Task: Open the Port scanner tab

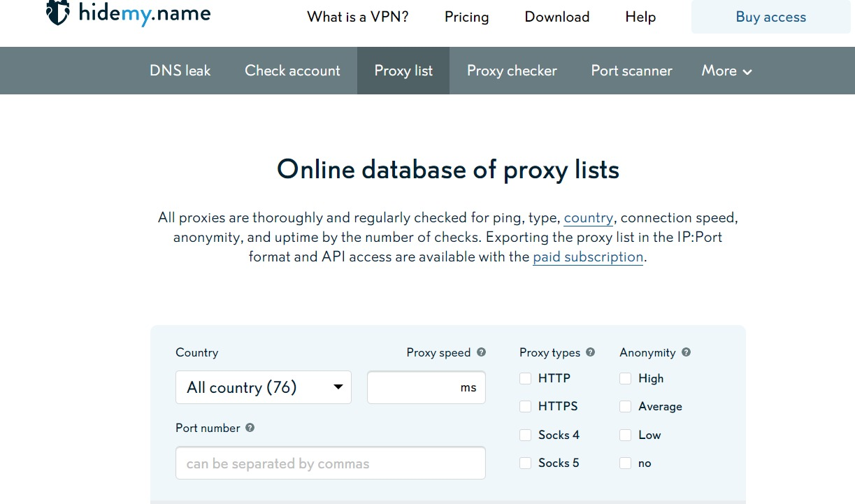Action: [631, 71]
